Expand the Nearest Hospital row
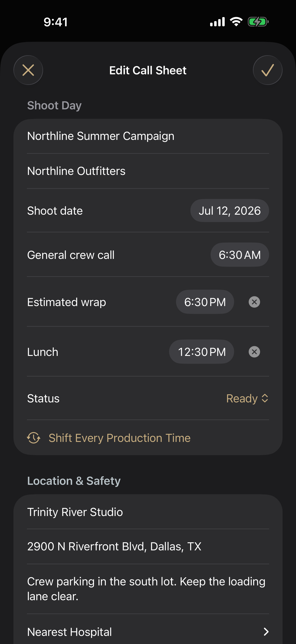This screenshot has width=296, height=644. 148,631
